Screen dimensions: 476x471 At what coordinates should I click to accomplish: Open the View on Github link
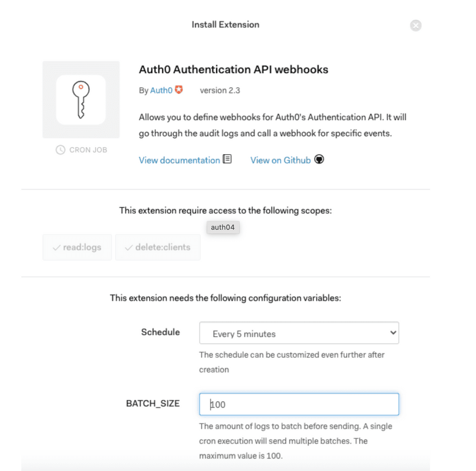[x=281, y=160]
